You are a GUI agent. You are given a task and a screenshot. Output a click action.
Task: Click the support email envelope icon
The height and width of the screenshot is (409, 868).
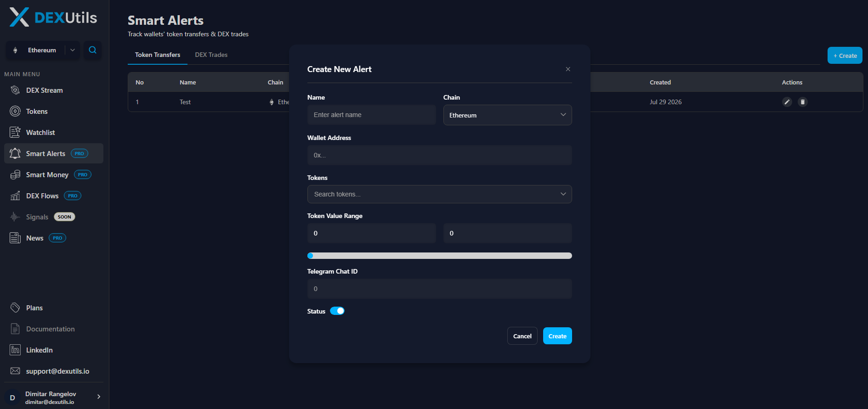pos(15,371)
